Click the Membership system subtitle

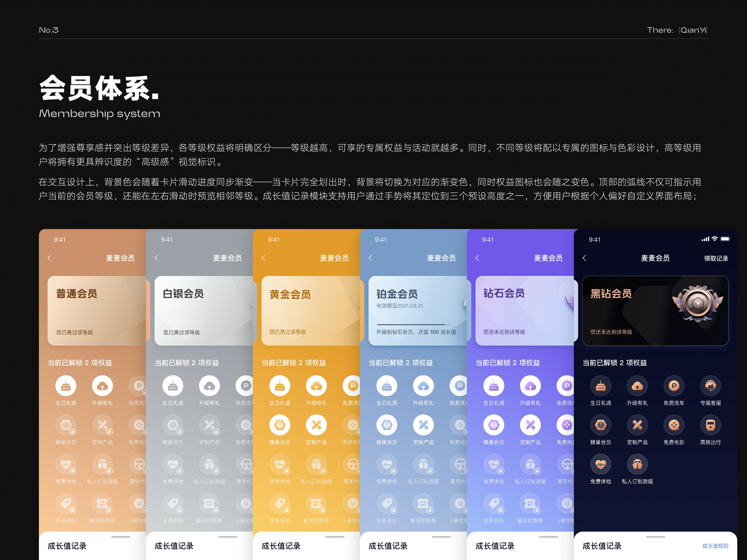(x=100, y=114)
